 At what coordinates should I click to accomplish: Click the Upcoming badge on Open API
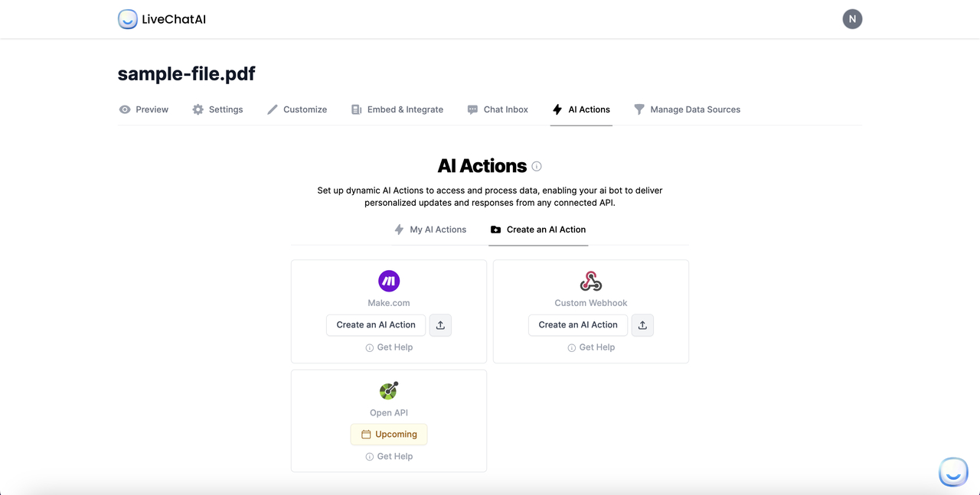pyautogui.click(x=388, y=434)
